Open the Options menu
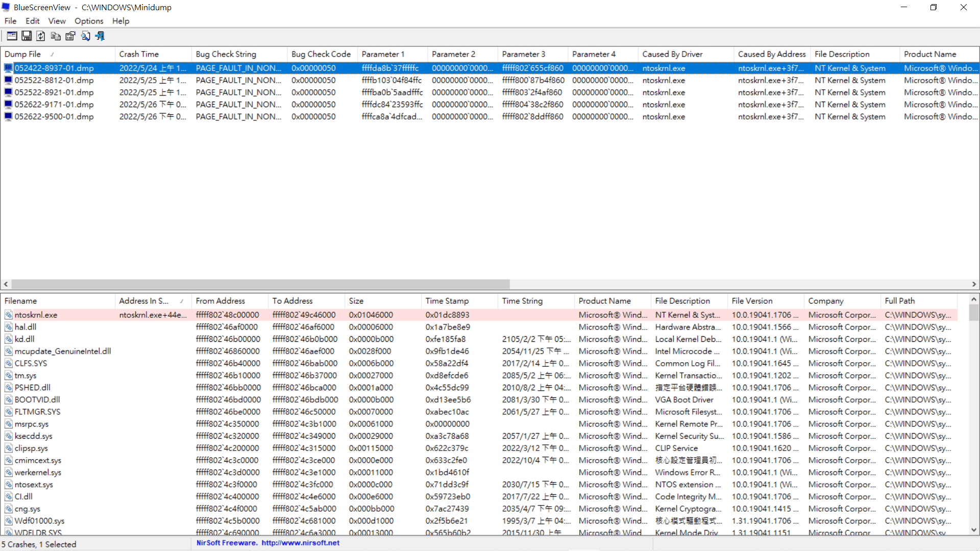This screenshot has height=551, width=980. point(89,21)
